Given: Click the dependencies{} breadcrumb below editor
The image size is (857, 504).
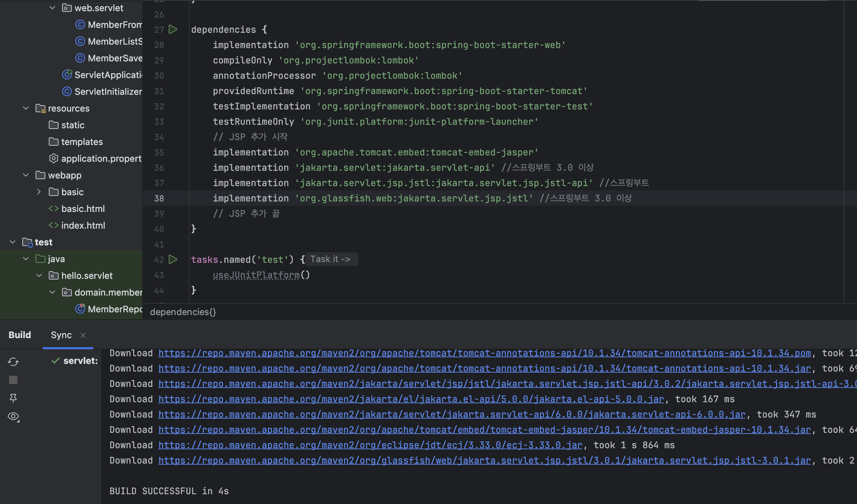Looking at the screenshot, I should 183,312.
